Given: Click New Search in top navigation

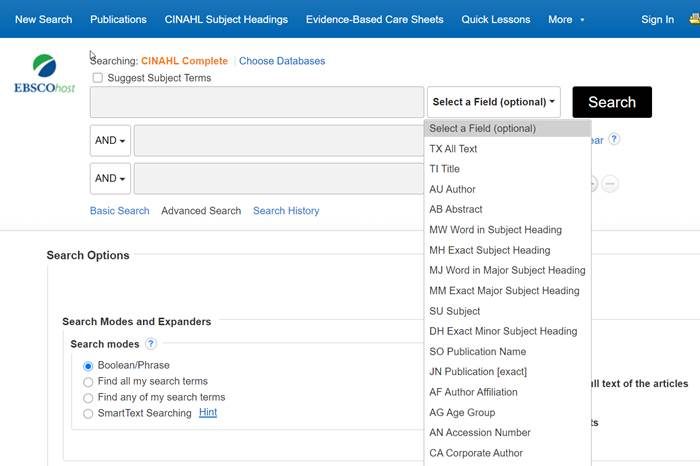Looking at the screenshot, I should 43,20.
